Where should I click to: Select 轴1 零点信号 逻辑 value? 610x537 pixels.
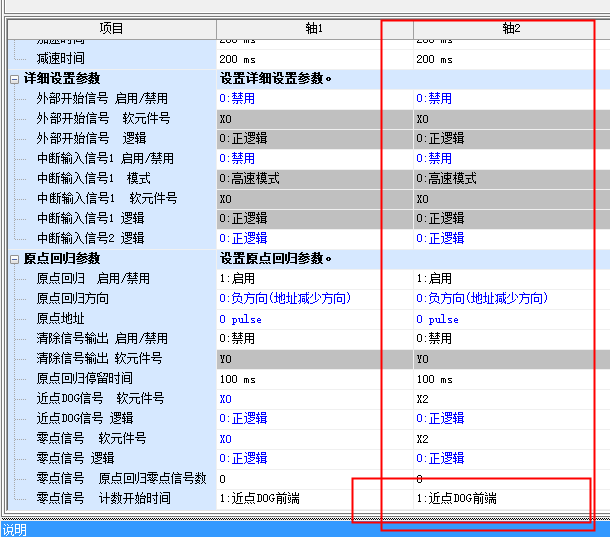pos(314,459)
